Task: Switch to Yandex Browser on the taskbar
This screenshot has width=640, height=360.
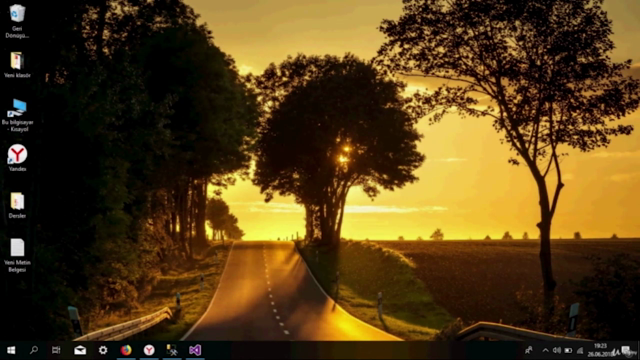Action: tap(149, 350)
